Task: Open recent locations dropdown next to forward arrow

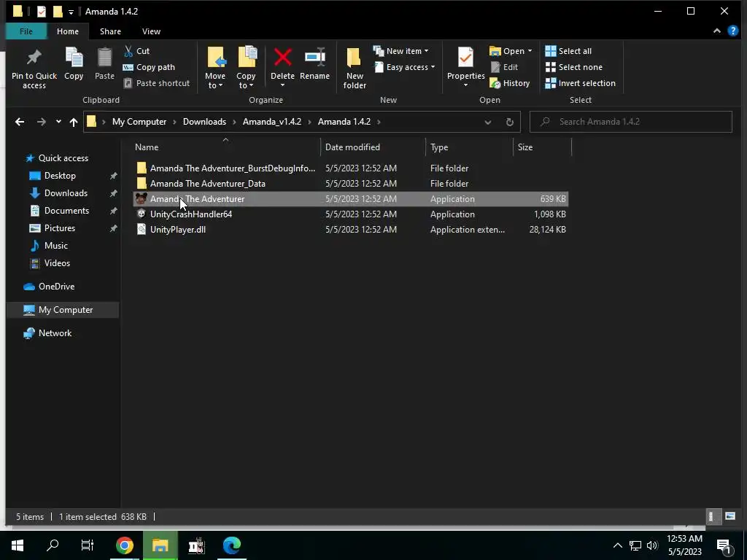Action: click(58, 122)
